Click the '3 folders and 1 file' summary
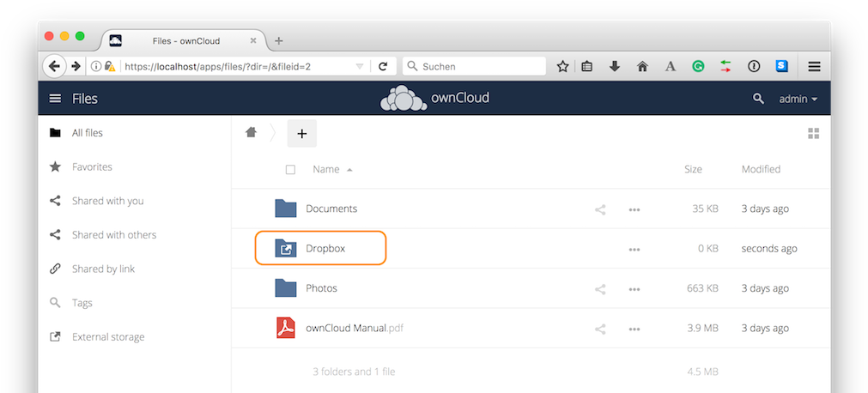This screenshot has height=393, width=868. pyautogui.click(x=354, y=372)
